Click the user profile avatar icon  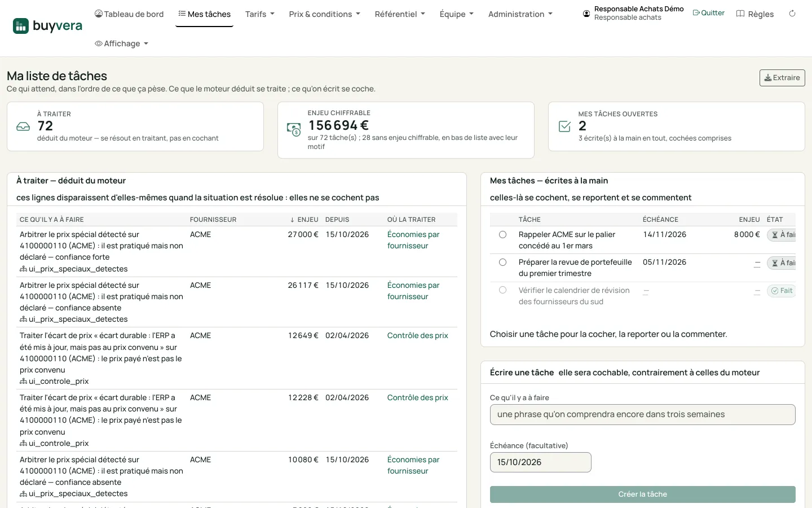click(586, 14)
